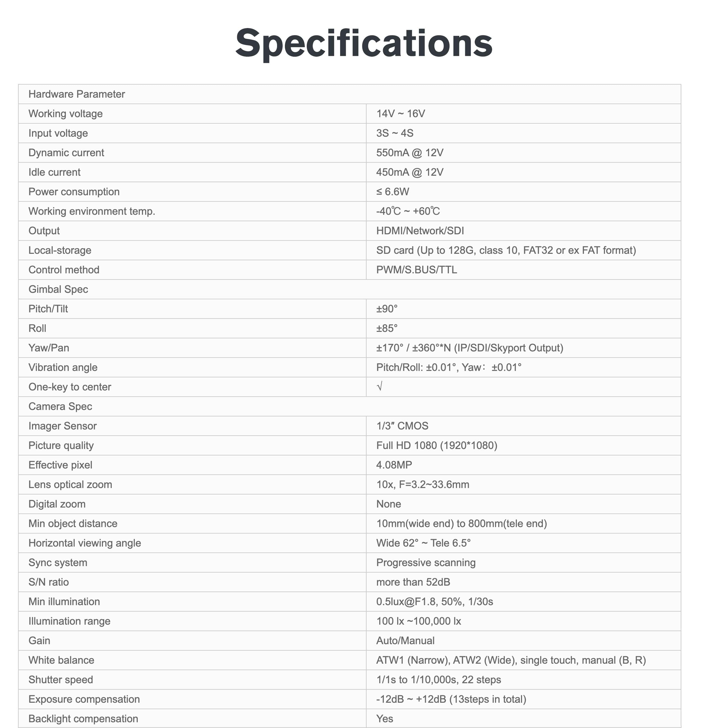Click the Digital zoom value None
Image resolution: width=701 pixels, height=728 pixels.
click(388, 504)
